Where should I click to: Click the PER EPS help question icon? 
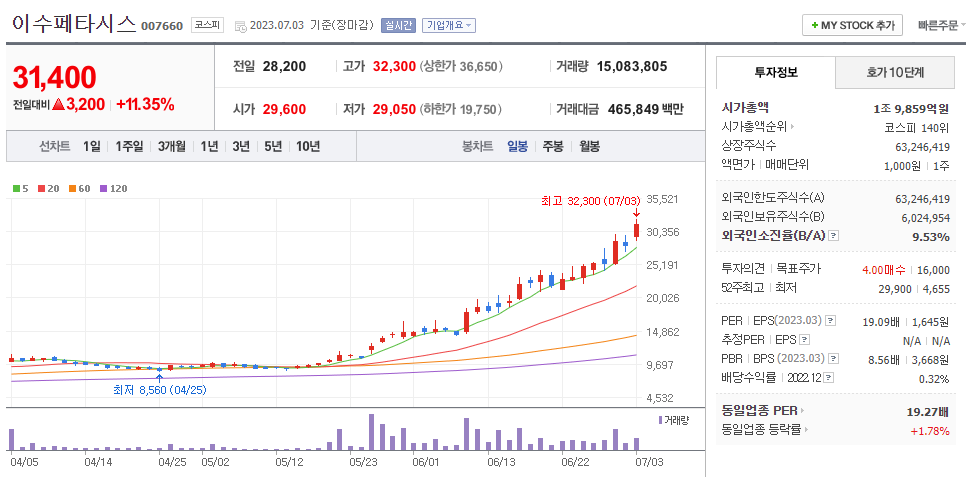point(831,321)
